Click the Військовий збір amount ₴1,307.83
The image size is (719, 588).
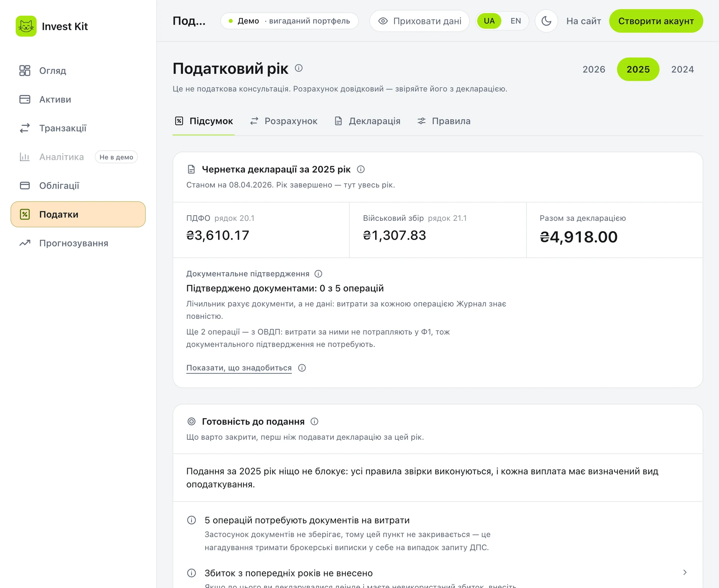[394, 235]
